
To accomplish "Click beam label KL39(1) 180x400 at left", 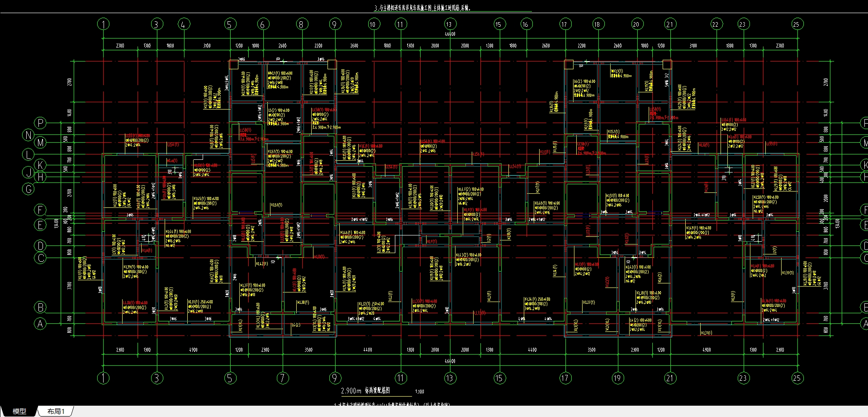I will click(136, 267).
